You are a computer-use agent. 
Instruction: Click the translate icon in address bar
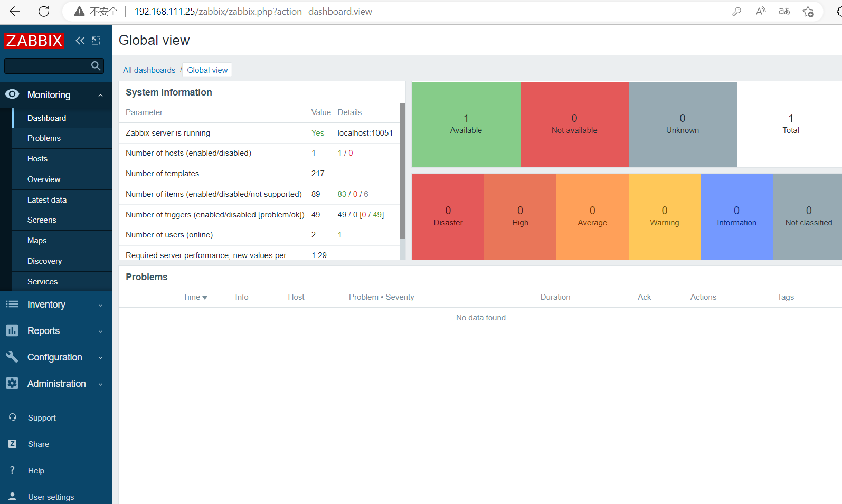[784, 11]
